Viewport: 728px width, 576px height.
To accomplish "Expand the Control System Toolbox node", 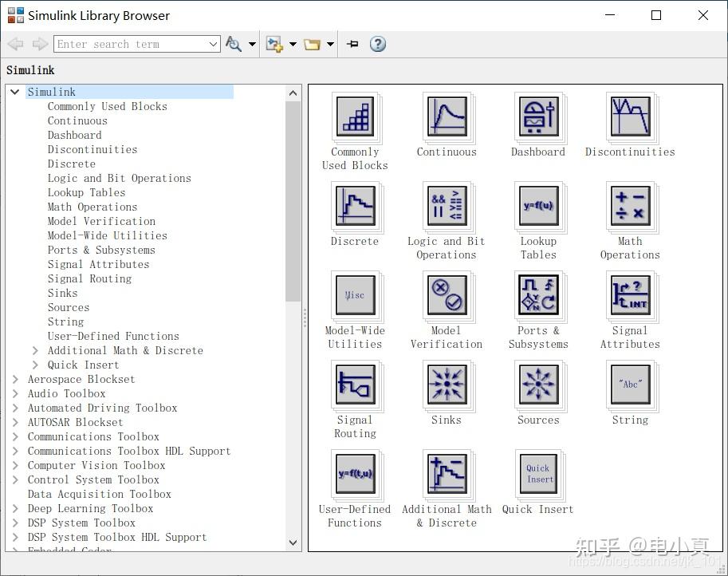I will pos(15,479).
